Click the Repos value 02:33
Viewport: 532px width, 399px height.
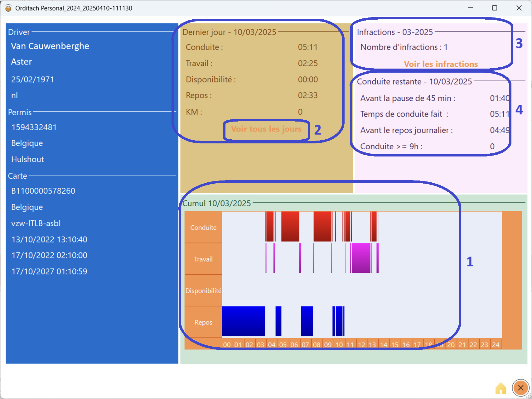pos(308,95)
